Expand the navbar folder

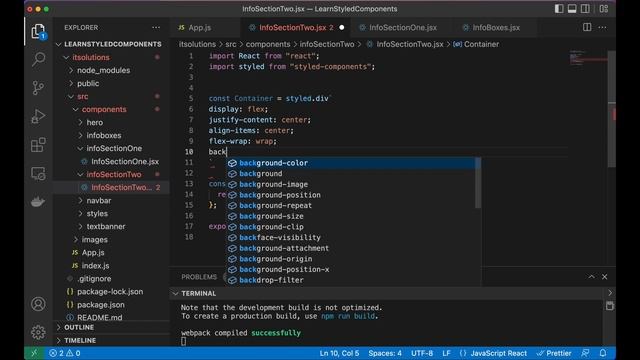point(99,201)
